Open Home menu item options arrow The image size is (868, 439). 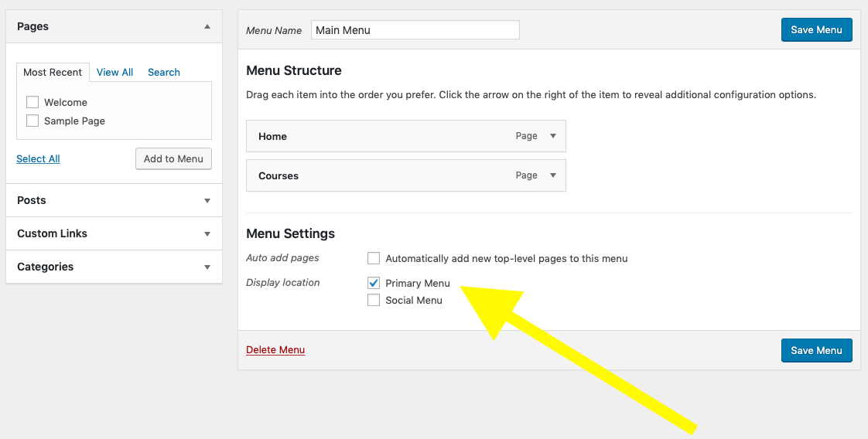[552, 136]
